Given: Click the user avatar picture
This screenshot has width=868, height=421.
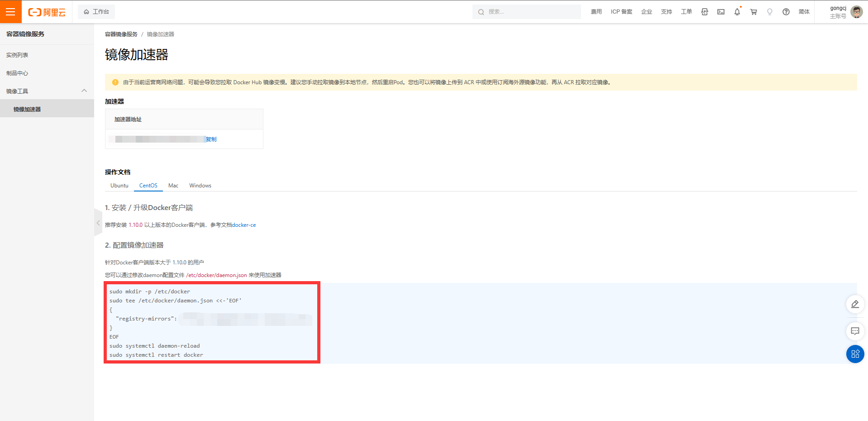Looking at the screenshot, I should (856, 12).
